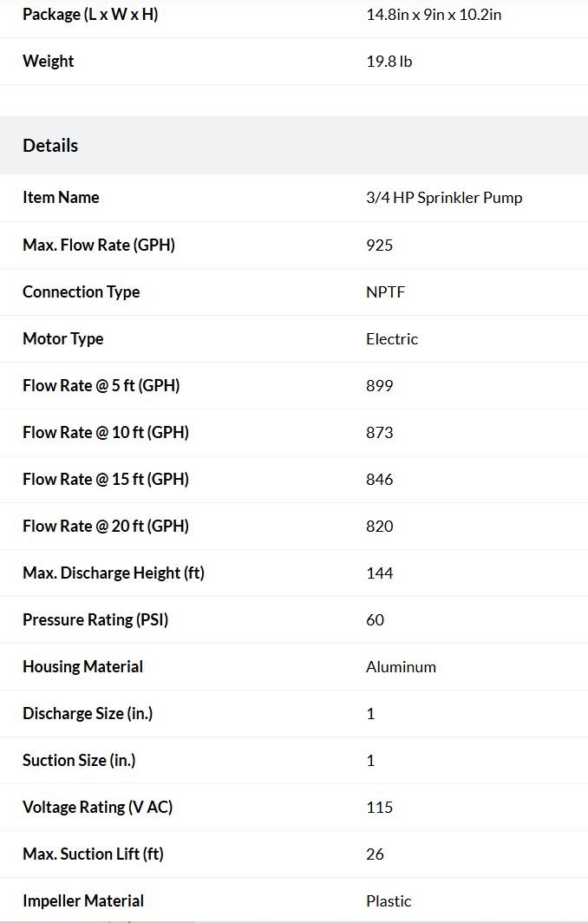Click the 3/4 HP Sprinkler Pump value
Image resolution: width=588 pixels, height=923 pixels.
click(x=444, y=198)
